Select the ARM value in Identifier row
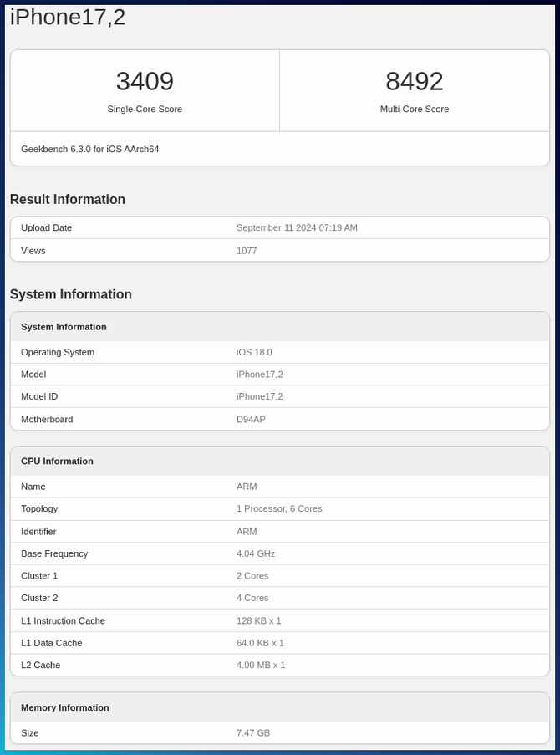The width and height of the screenshot is (560, 755). pyautogui.click(x=247, y=532)
